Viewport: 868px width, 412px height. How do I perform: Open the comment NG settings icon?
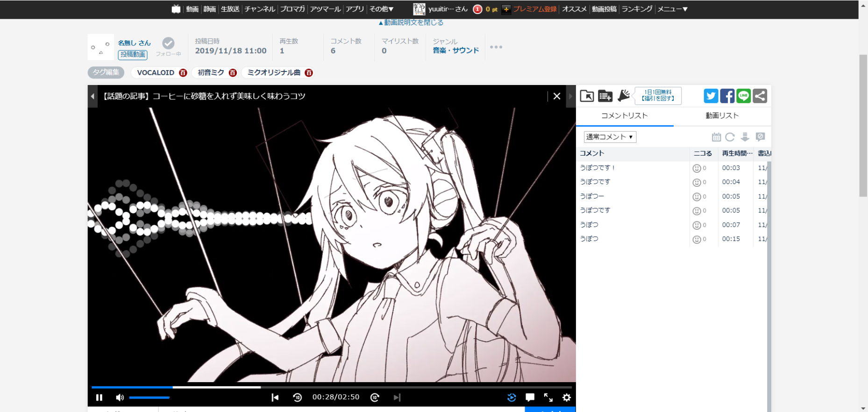[760, 137]
